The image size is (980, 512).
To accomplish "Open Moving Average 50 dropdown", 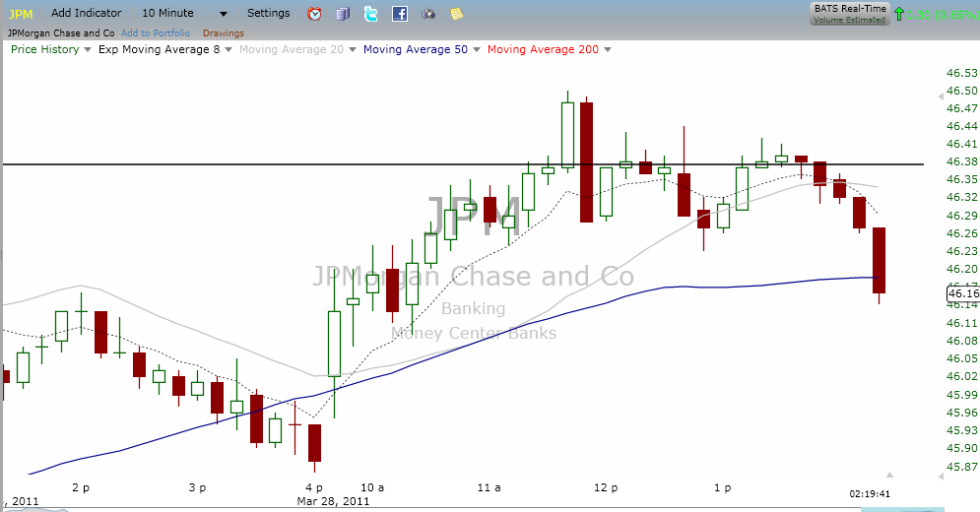I will click(x=475, y=49).
